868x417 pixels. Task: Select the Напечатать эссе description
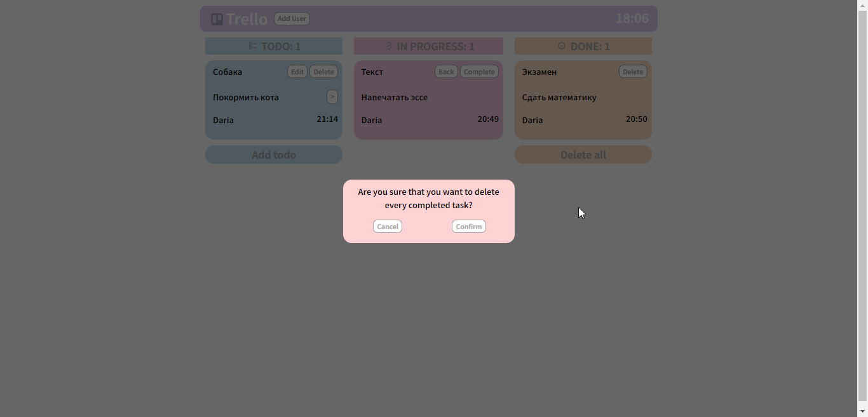[395, 97]
